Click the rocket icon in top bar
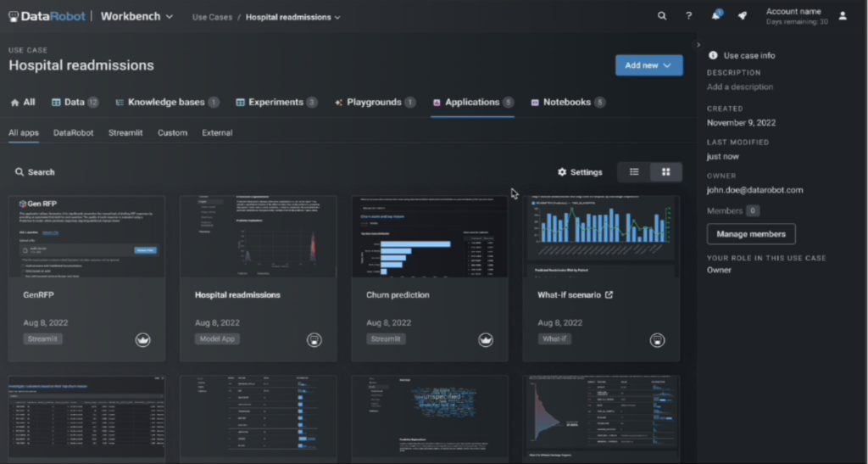 pyautogui.click(x=743, y=16)
